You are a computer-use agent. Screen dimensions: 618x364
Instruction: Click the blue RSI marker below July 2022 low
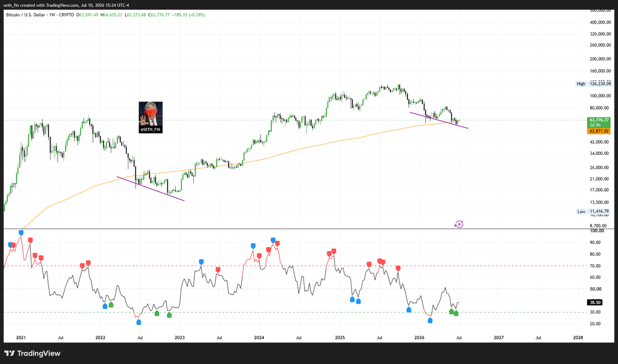139,322
